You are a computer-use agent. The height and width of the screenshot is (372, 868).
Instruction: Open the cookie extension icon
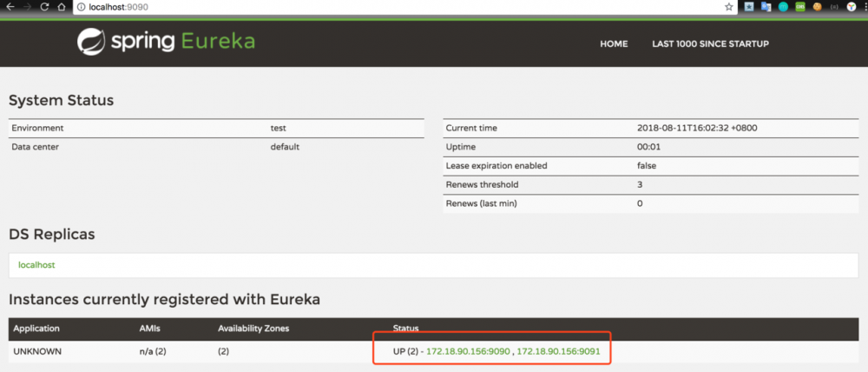click(x=817, y=7)
